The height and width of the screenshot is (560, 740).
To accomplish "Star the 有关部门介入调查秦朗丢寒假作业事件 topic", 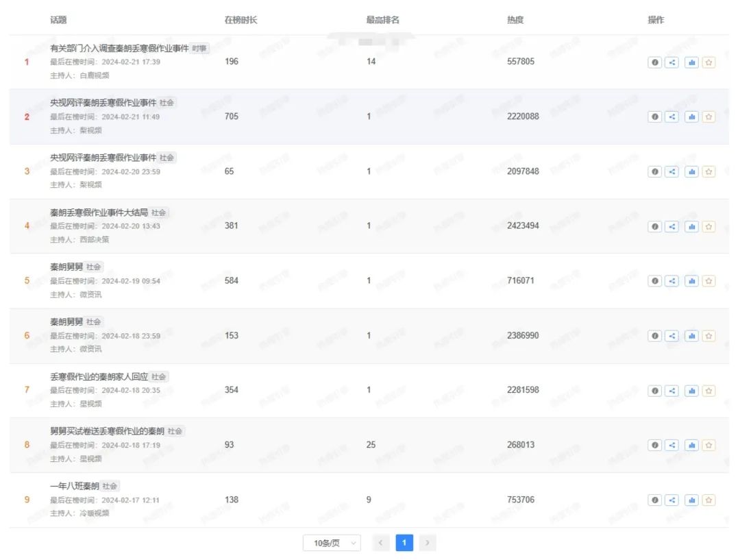I will point(709,62).
